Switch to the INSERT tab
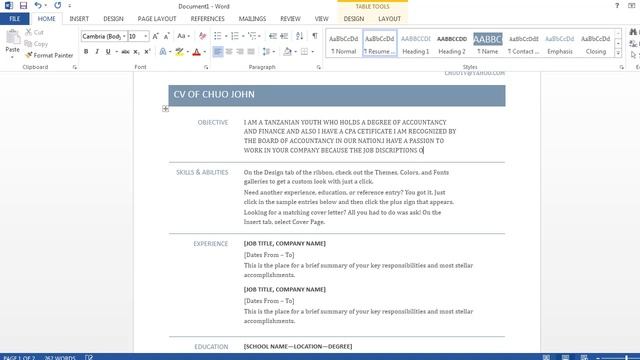Image resolution: width=640 pixels, height=360 pixels. point(79,19)
